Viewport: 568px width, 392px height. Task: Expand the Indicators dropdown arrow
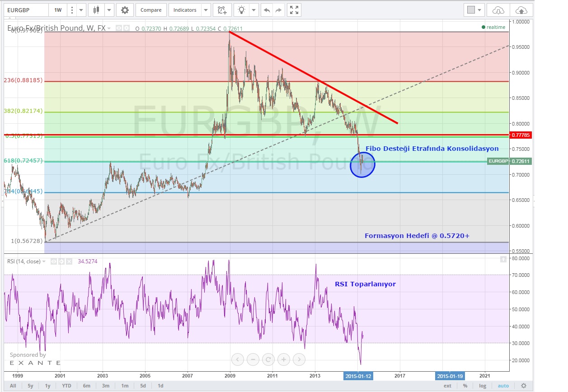coord(206,10)
